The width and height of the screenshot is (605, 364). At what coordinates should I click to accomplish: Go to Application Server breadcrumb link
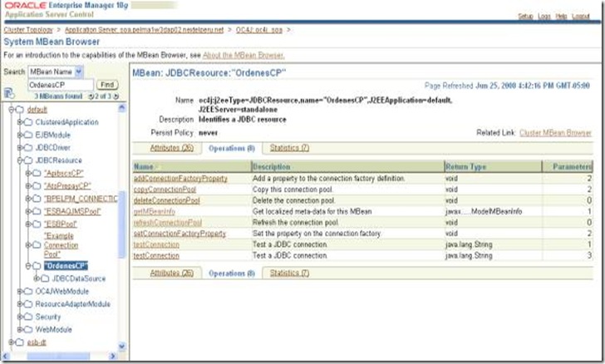[145, 30]
